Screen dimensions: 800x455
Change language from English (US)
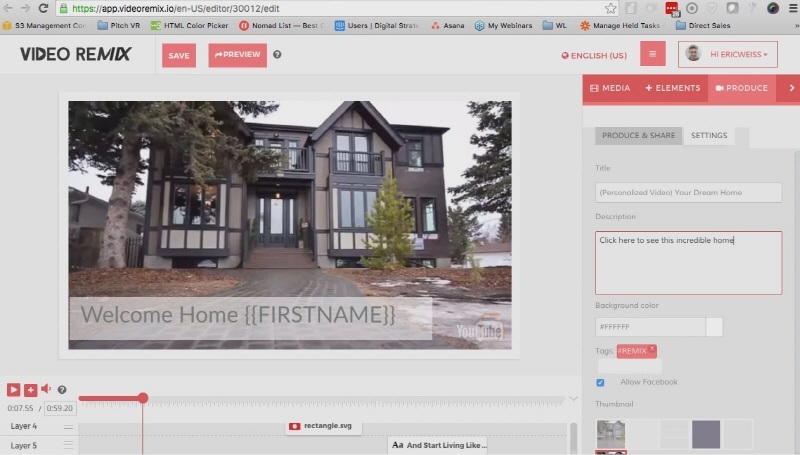[594, 56]
